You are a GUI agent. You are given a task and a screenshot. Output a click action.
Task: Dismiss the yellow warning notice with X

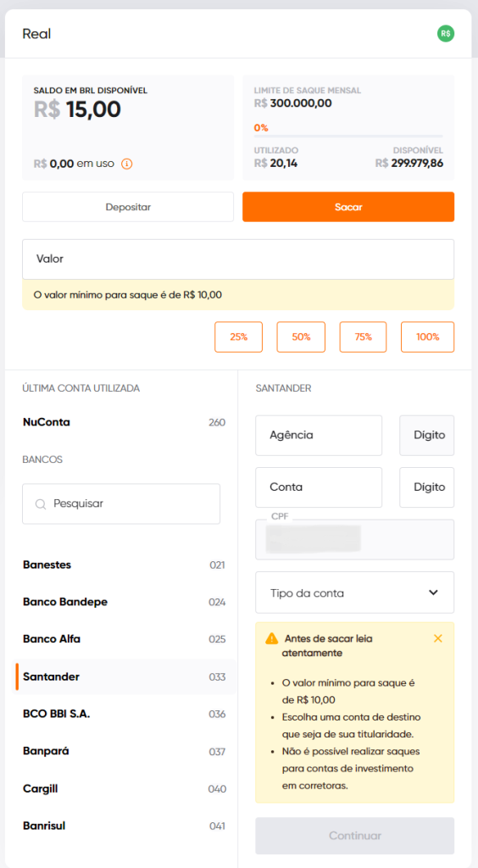(x=438, y=639)
